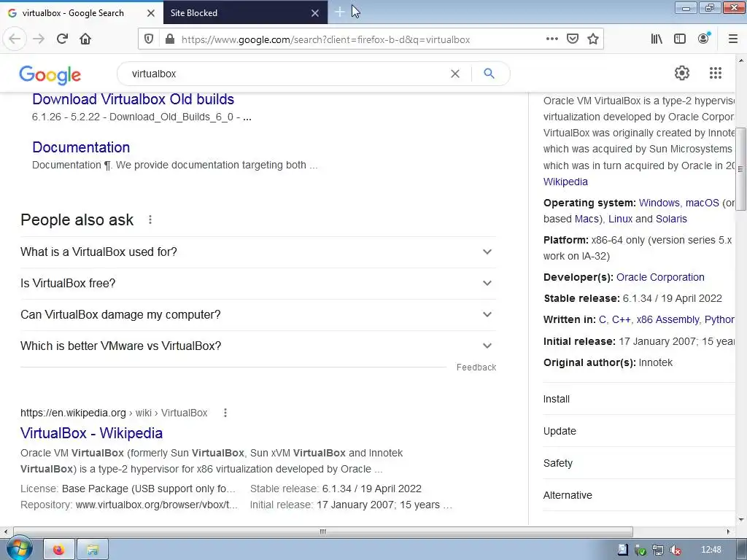Click the muted volume tray icon
Image resolution: width=747 pixels, height=560 pixels.
pyautogui.click(x=675, y=550)
